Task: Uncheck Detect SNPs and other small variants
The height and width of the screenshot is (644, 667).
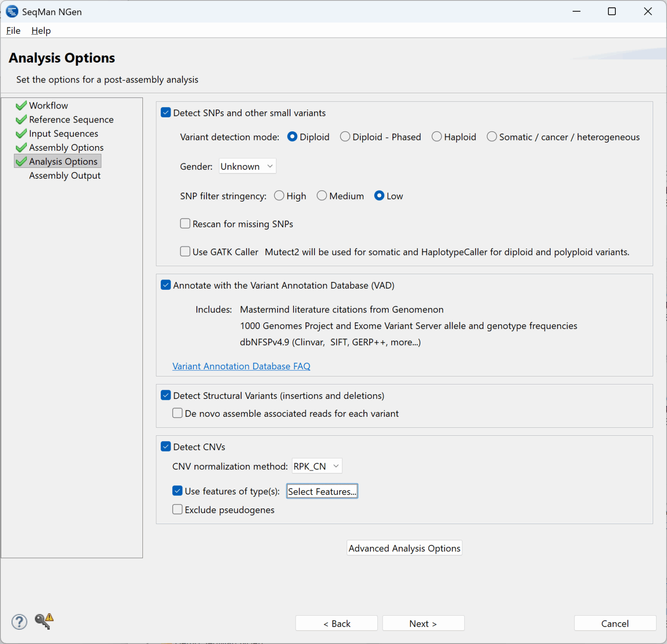Action: tap(166, 113)
